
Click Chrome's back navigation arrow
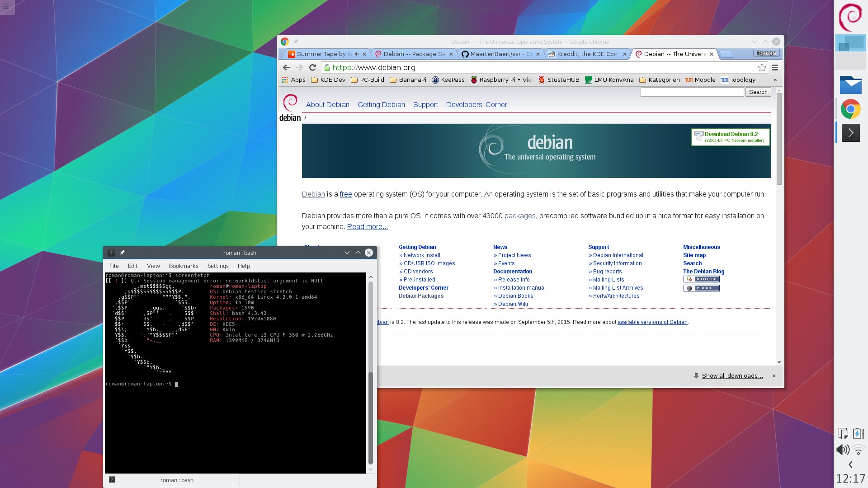[286, 67]
